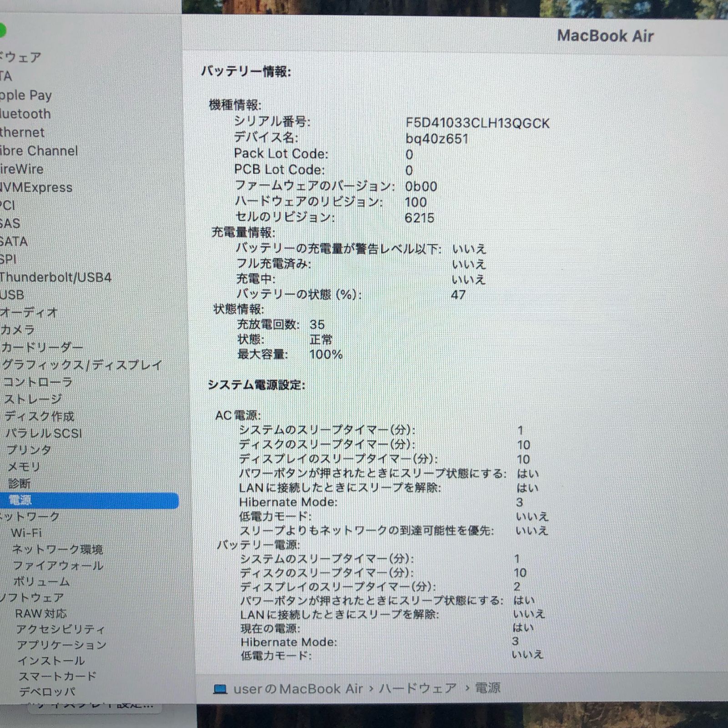This screenshot has width=728, height=728.
Task: Select 診断 in the sidebar
Action: (x=20, y=484)
